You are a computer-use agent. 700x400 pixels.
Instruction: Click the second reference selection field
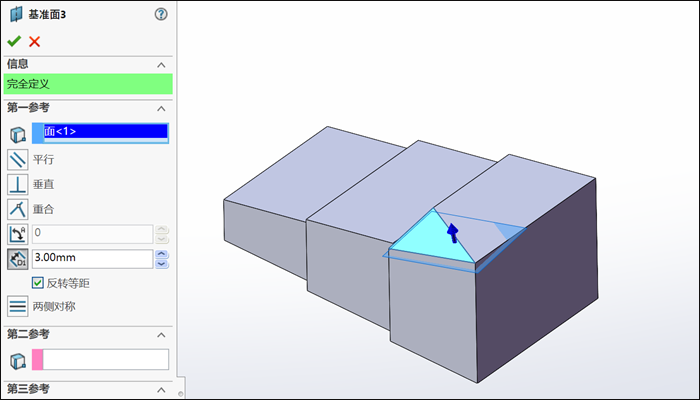(100, 359)
